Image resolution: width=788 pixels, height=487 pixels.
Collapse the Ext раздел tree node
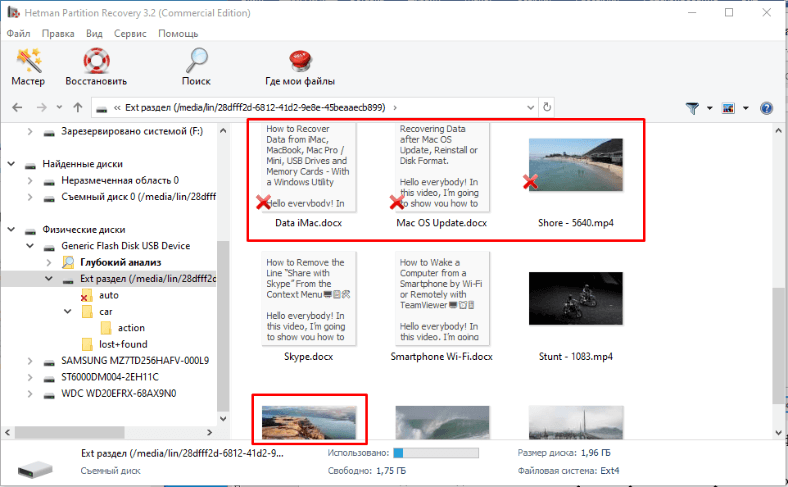coord(49,278)
